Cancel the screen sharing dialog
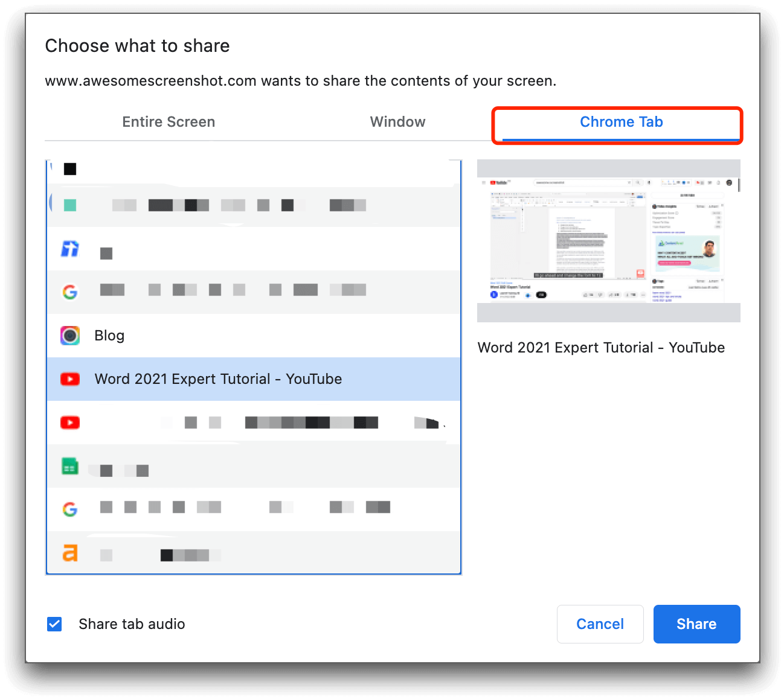Screen dimensions: 784x699 600,624
